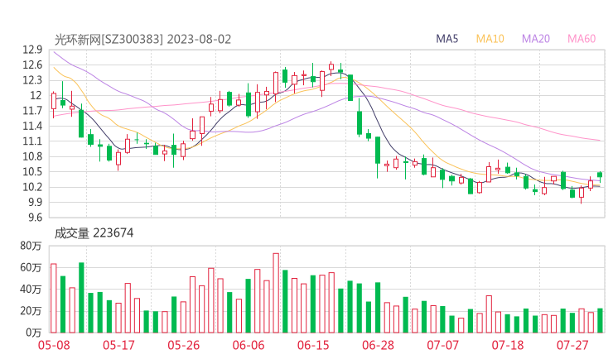Click the 06-15 date axis label
Image resolution: width=613 pixels, height=364 pixels.
click(313, 345)
